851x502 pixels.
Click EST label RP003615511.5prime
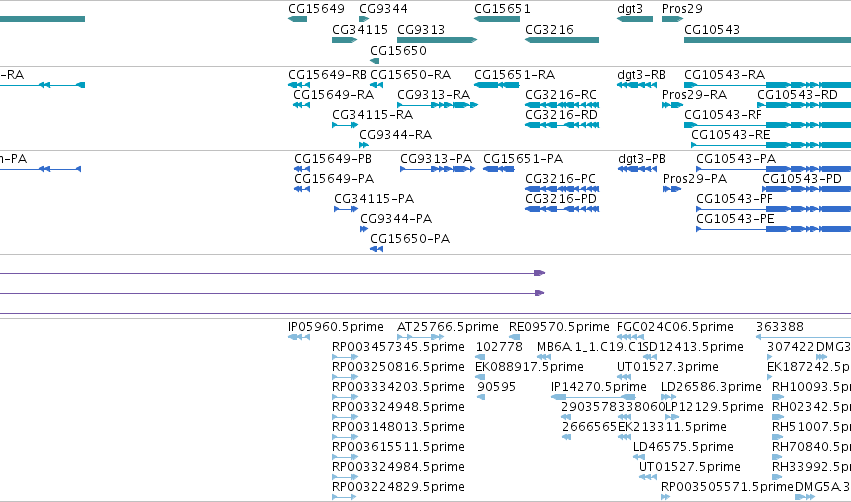pos(398,448)
